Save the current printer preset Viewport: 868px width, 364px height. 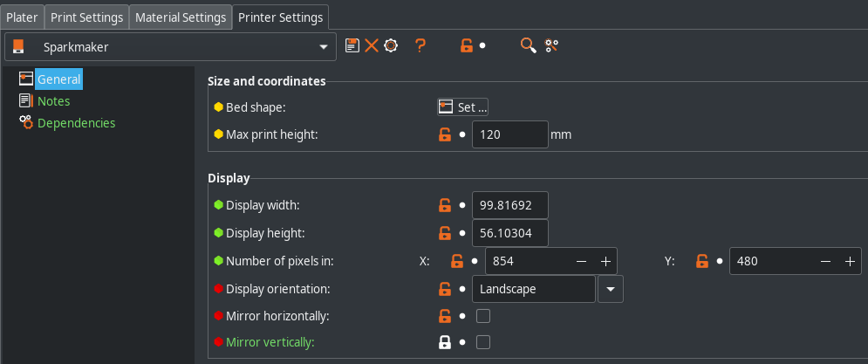[x=352, y=45]
